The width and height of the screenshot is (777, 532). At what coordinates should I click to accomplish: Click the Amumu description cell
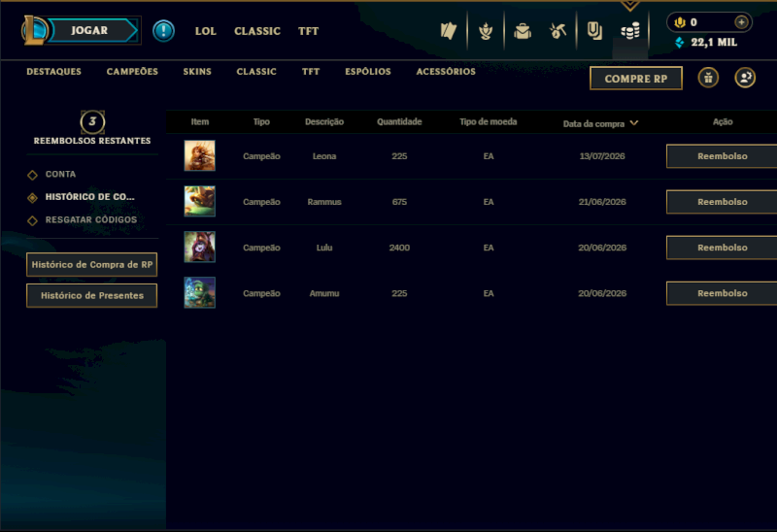(324, 293)
